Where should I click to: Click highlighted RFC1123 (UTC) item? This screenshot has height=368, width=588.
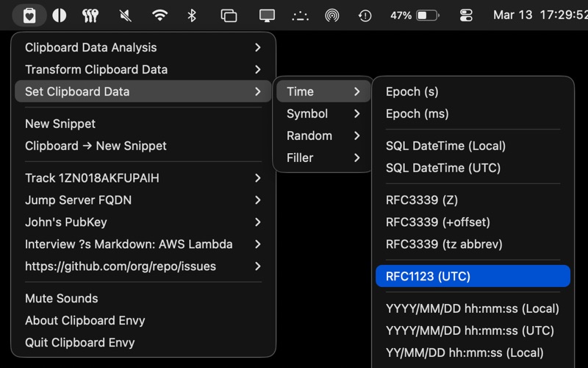click(x=473, y=276)
